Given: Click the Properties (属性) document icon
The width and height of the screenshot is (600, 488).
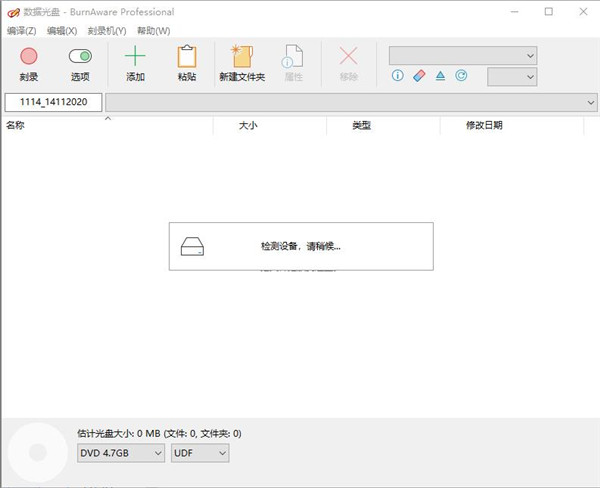Looking at the screenshot, I should (x=293, y=56).
